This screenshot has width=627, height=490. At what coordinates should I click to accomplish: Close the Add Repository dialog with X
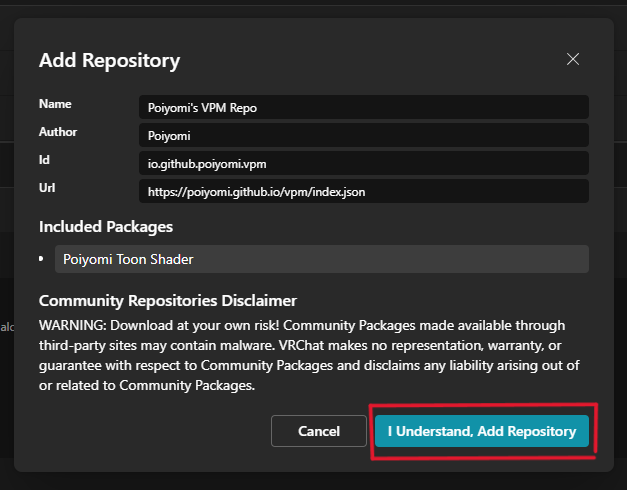pos(573,59)
